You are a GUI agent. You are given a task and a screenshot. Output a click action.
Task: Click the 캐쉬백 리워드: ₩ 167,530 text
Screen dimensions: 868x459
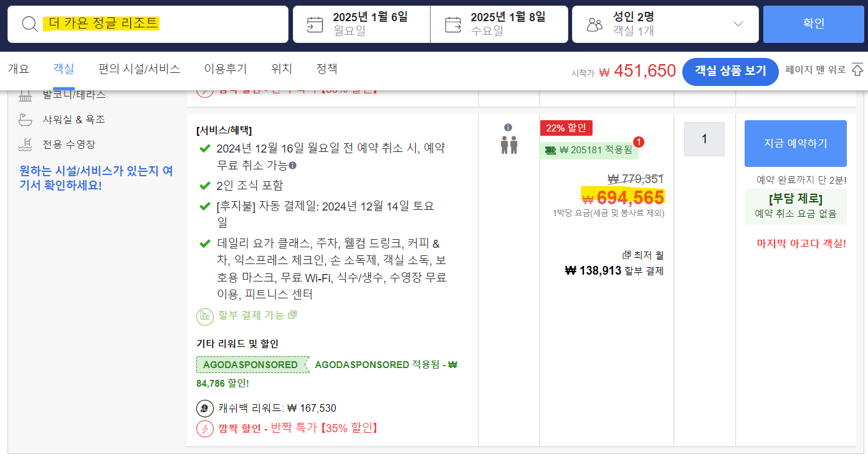277,409
